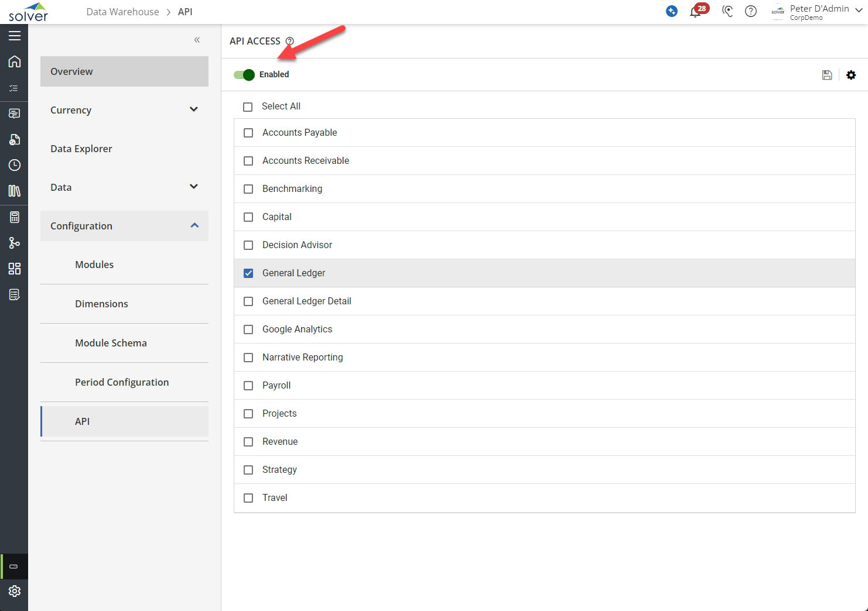Viewport: 868px width, 611px height.
Task: Click the save icon in API Access
Action: point(826,75)
